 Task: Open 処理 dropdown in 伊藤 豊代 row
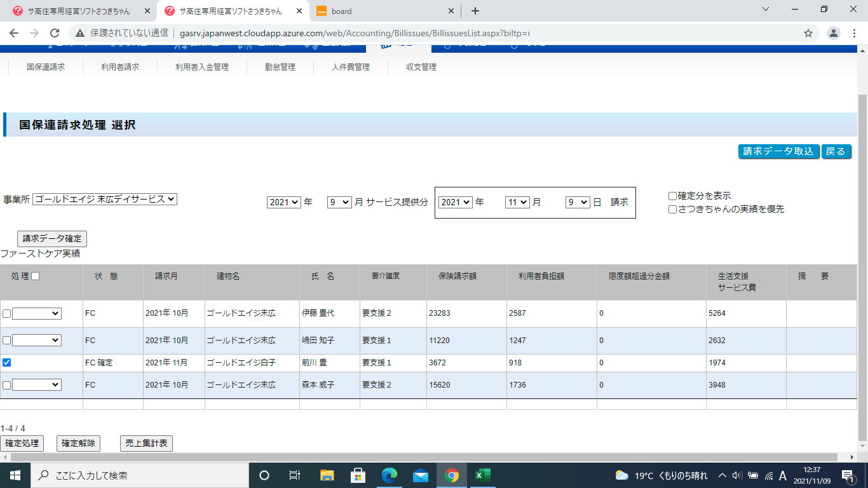[x=37, y=313]
